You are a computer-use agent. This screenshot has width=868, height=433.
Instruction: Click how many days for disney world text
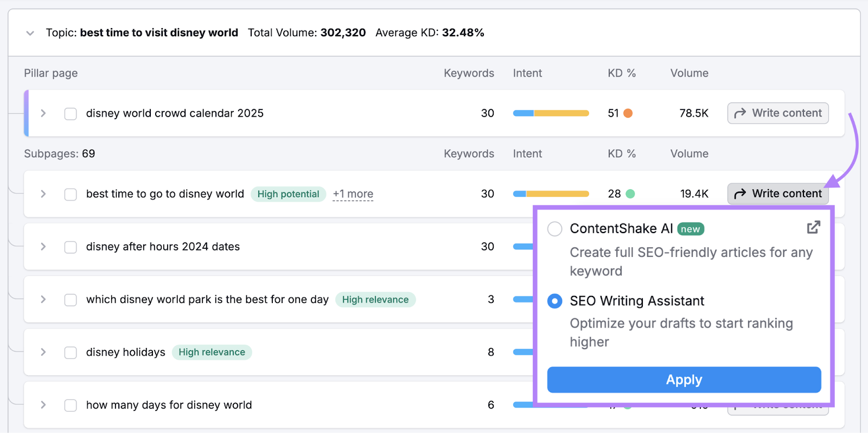click(169, 405)
